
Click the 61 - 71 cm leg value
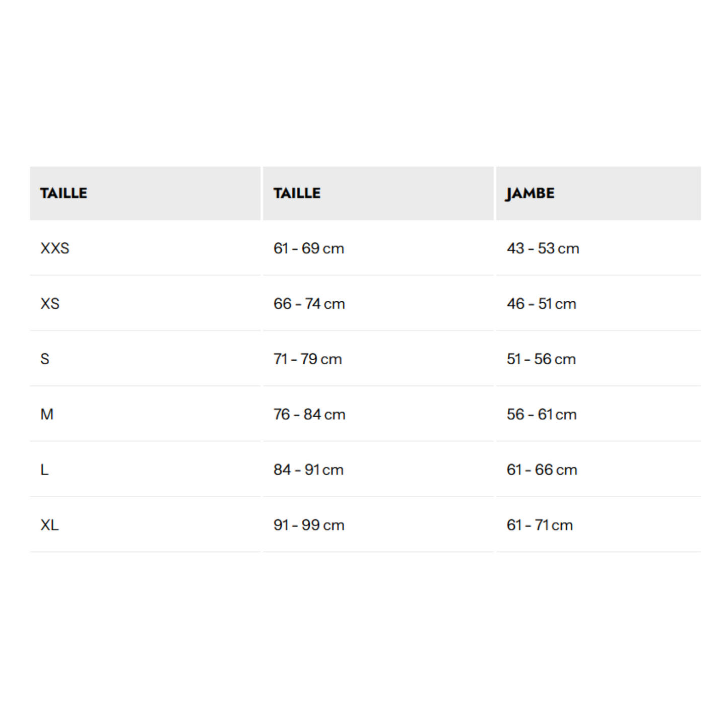(x=540, y=525)
